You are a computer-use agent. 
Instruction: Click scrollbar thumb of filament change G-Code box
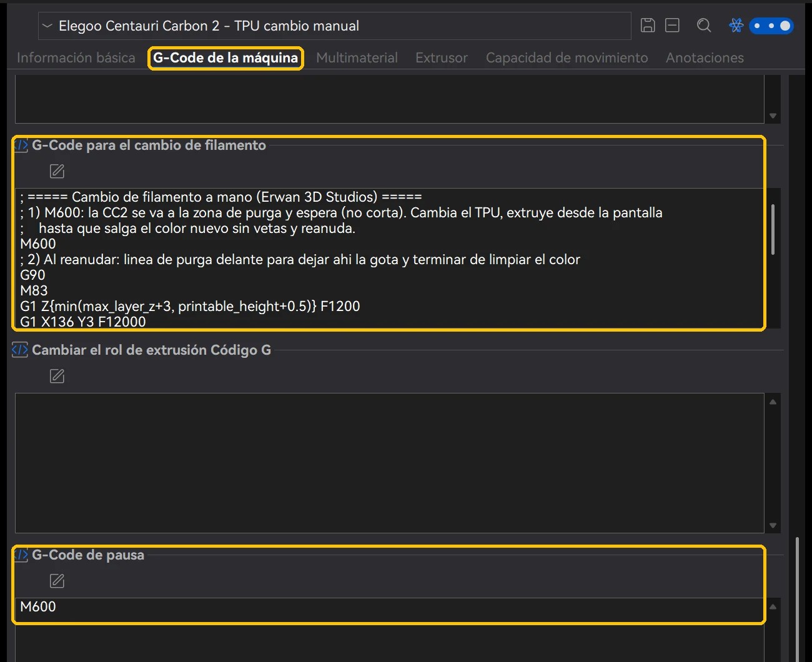click(x=773, y=229)
